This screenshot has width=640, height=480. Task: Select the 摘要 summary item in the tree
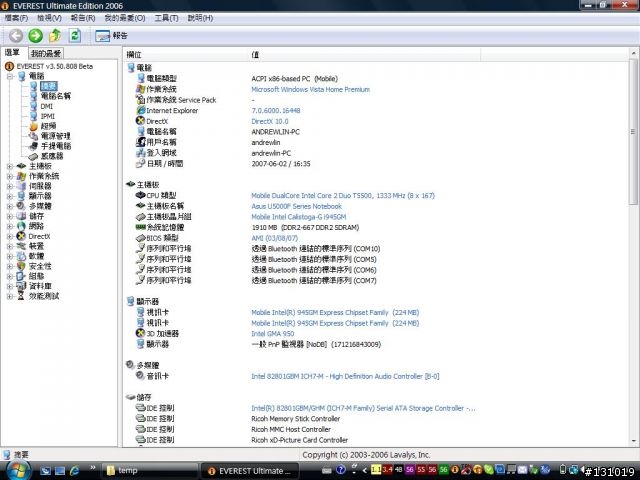click(x=49, y=86)
